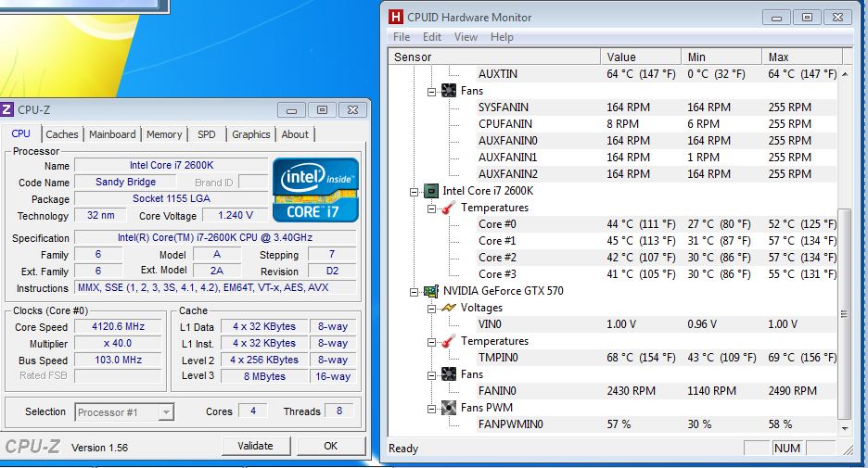The height and width of the screenshot is (468, 868).
Task: Switch to the Memory tab in CPU-Z
Action: [x=164, y=134]
